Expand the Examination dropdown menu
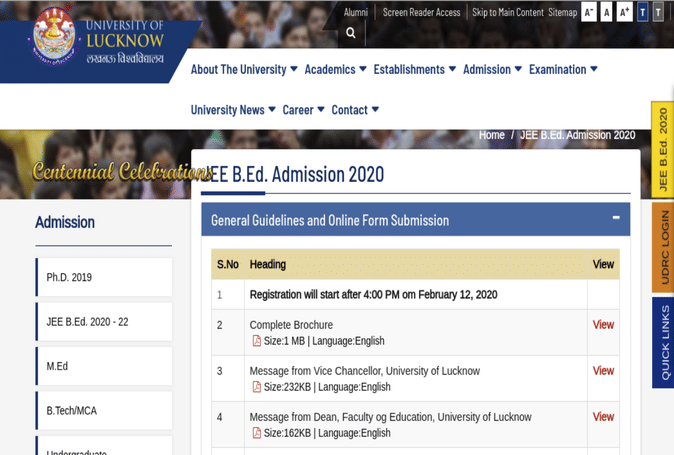The width and height of the screenshot is (674, 455). 563,70
